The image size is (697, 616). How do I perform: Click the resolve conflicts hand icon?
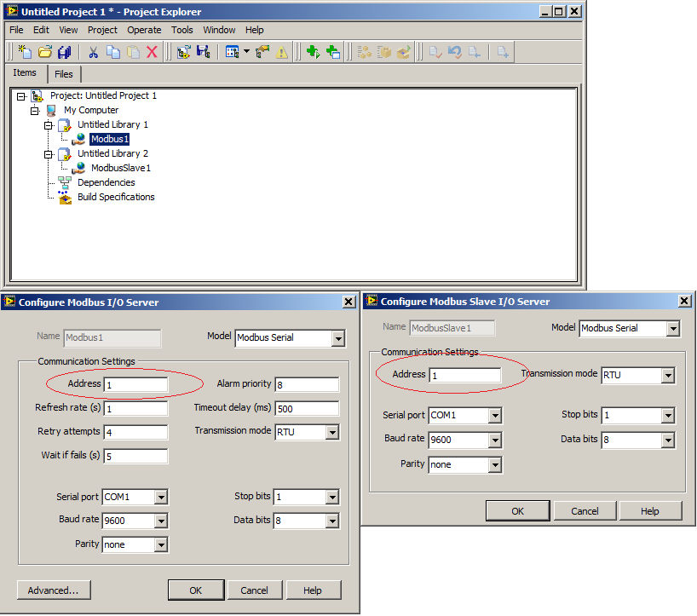pos(262,52)
